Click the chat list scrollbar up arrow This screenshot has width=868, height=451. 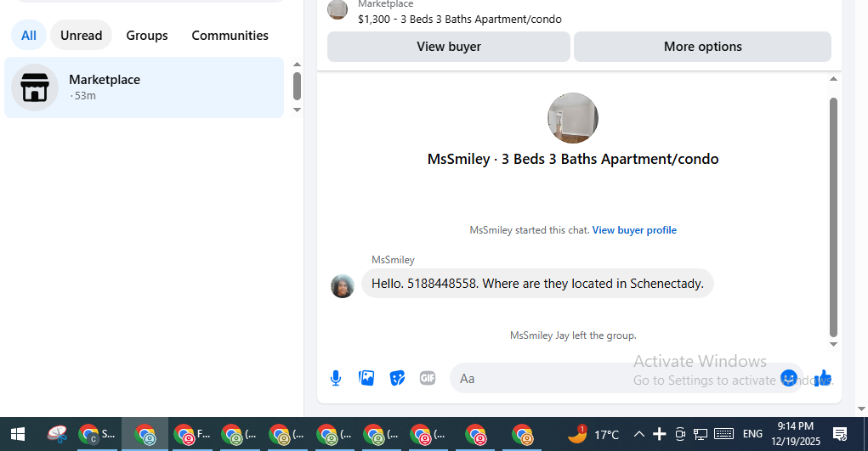(298, 65)
